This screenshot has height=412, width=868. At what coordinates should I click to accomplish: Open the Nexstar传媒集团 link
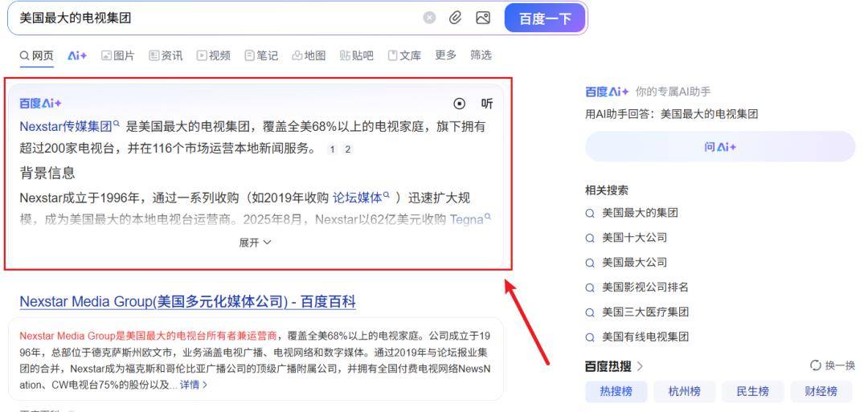66,126
